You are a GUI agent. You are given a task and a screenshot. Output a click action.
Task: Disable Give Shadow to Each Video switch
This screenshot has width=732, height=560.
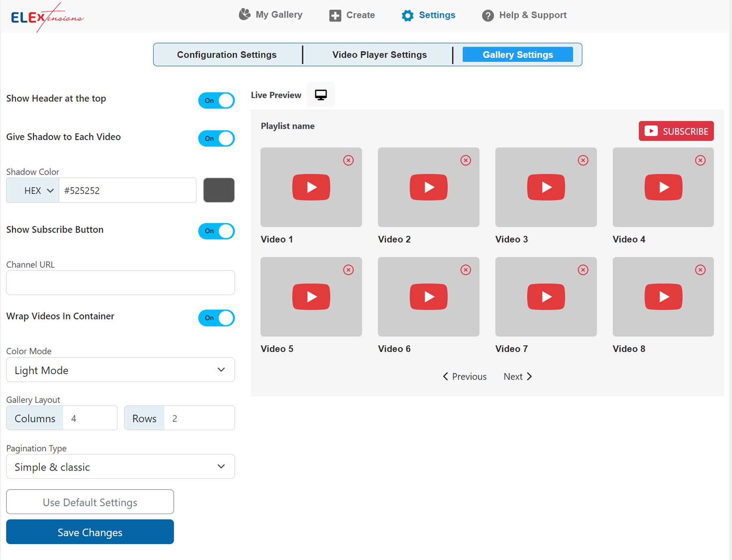(216, 139)
